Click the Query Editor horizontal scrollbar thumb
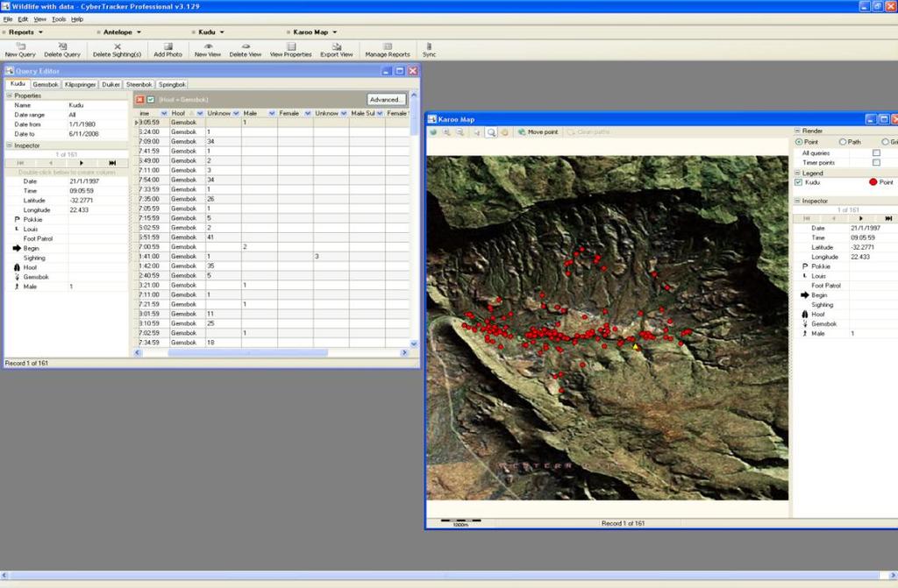Screen dimensions: 898x588 (x=247, y=352)
